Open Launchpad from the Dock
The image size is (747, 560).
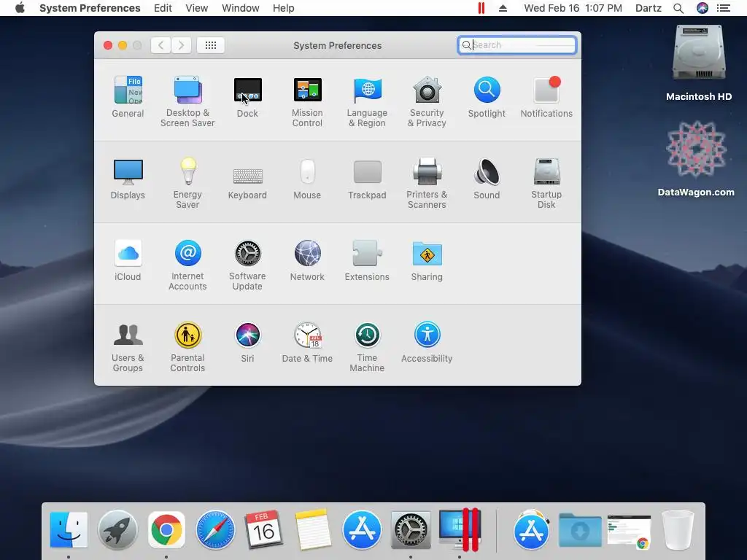pos(117,529)
